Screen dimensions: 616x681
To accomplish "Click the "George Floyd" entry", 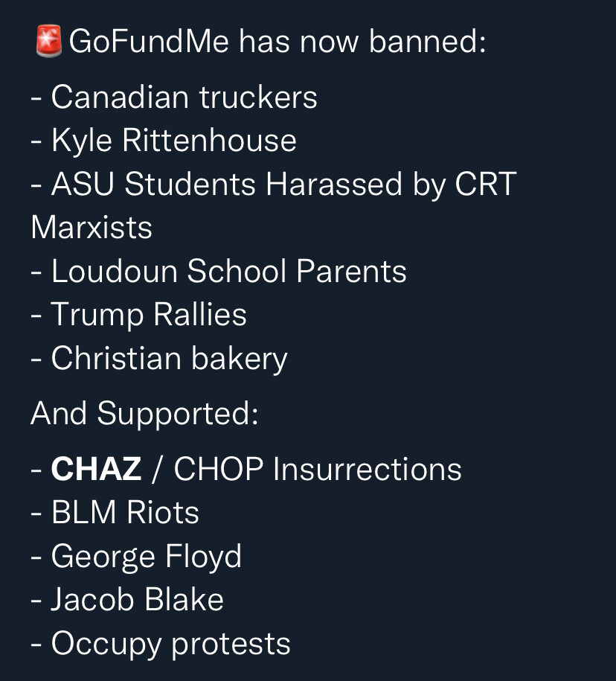I will [x=146, y=557].
